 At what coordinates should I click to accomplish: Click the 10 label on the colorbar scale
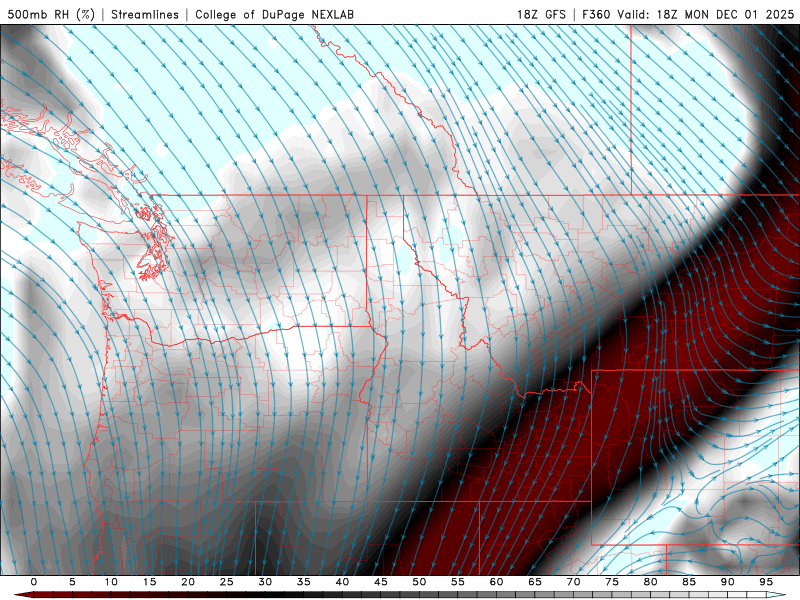(x=111, y=582)
